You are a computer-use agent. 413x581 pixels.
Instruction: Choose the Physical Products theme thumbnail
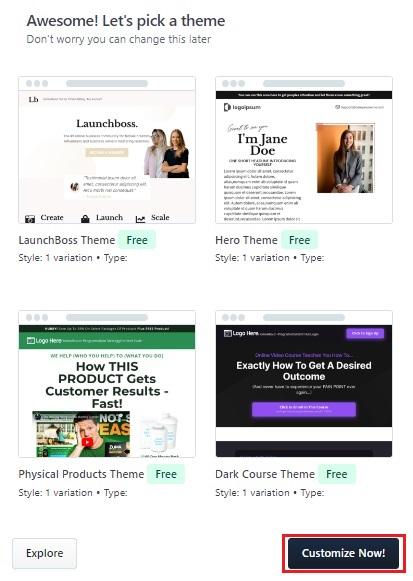[107, 384]
